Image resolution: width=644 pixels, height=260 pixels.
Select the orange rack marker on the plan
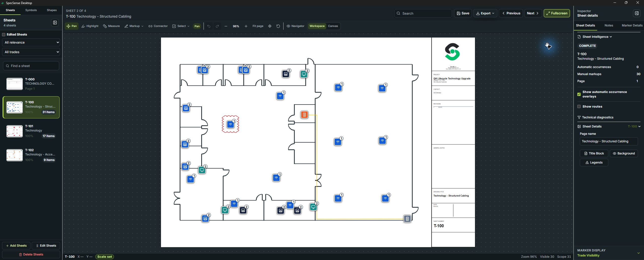click(x=304, y=115)
